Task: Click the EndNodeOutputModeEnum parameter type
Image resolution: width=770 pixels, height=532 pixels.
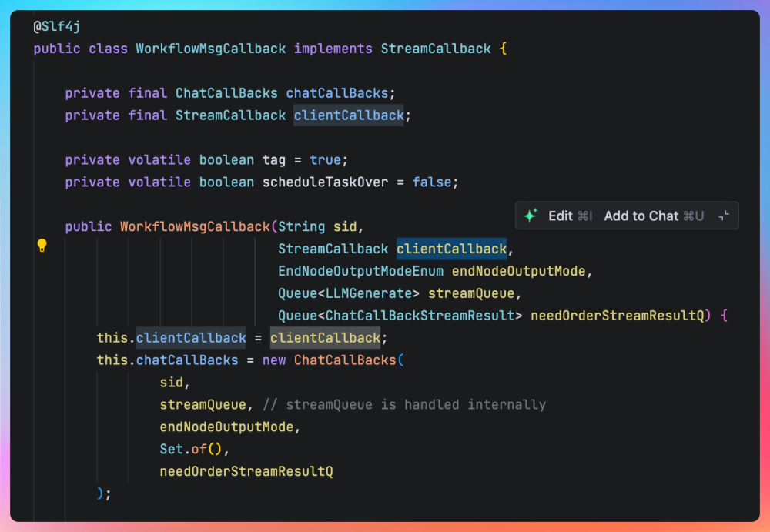Action: point(361,272)
